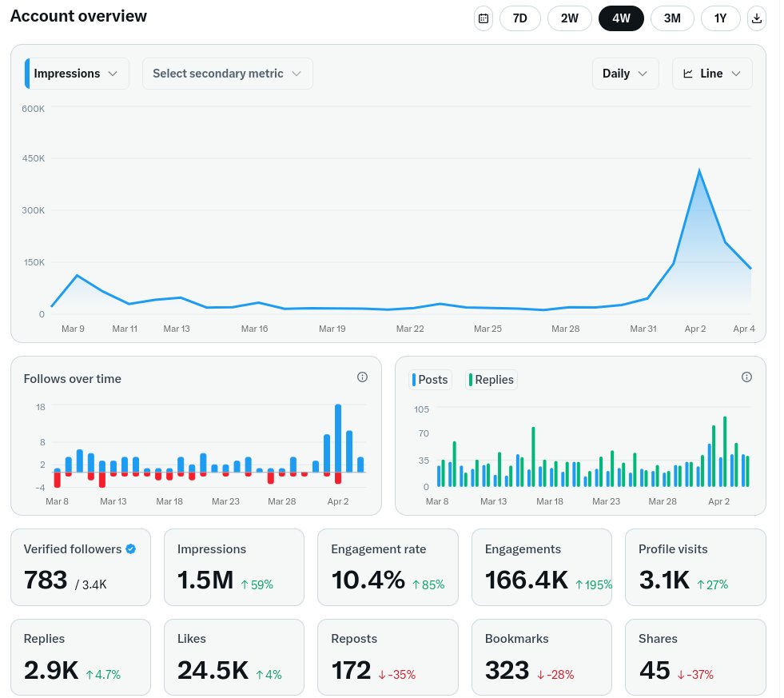The height and width of the screenshot is (698, 784).
Task: Click info icon in Follows over time
Action: pos(364,379)
